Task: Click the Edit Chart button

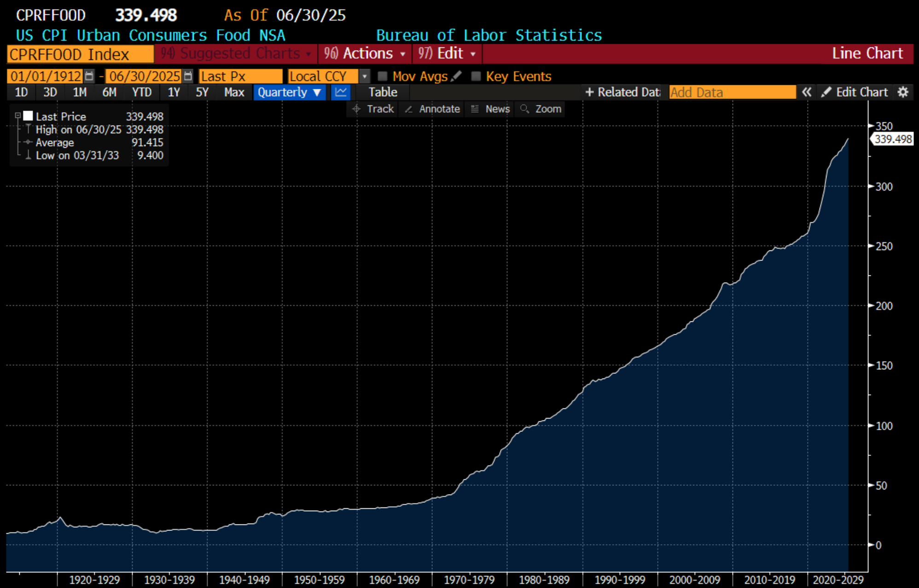Action: [x=855, y=92]
